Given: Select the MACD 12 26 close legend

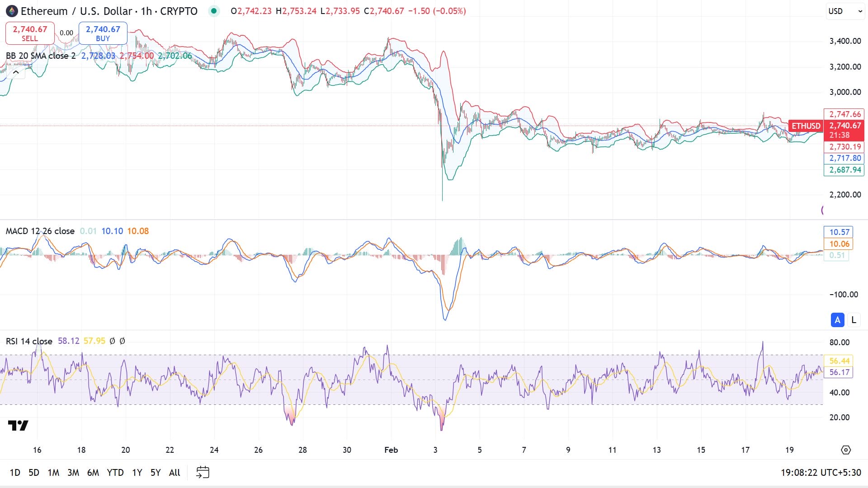Looking at the screenshot, I should 40,231.
